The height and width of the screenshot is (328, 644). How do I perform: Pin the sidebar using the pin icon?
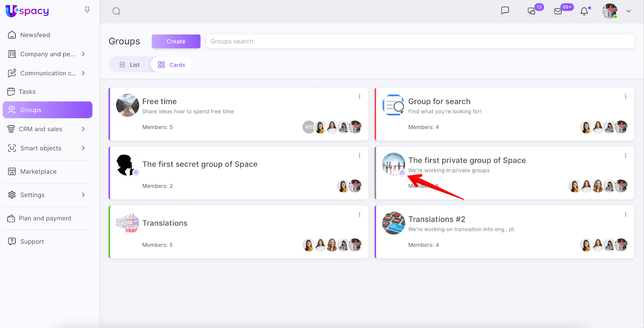coord(87,10)
